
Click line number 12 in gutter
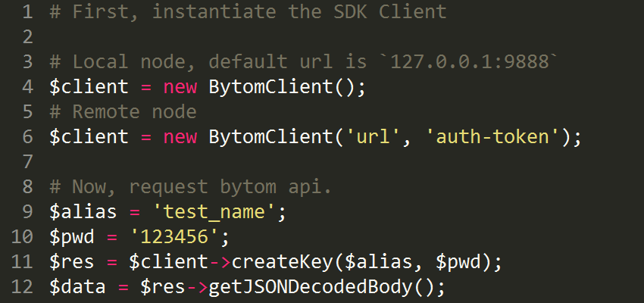pyautogui.click(x=22, y=287)
